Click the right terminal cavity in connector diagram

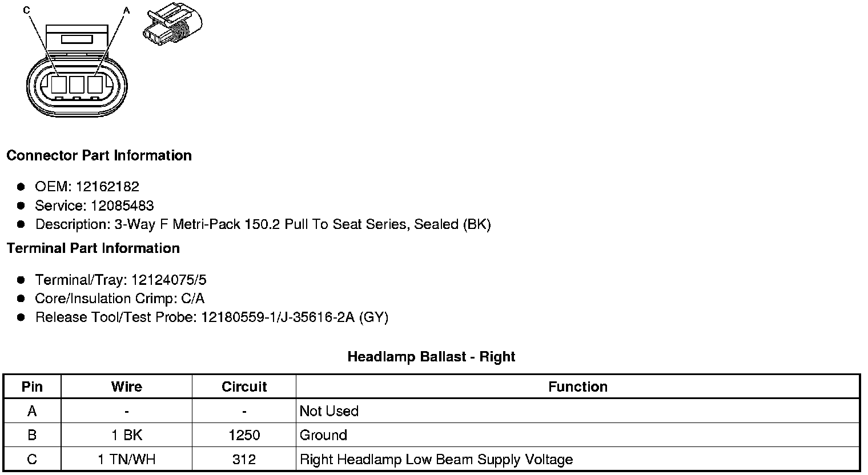(x=94, y=85)
